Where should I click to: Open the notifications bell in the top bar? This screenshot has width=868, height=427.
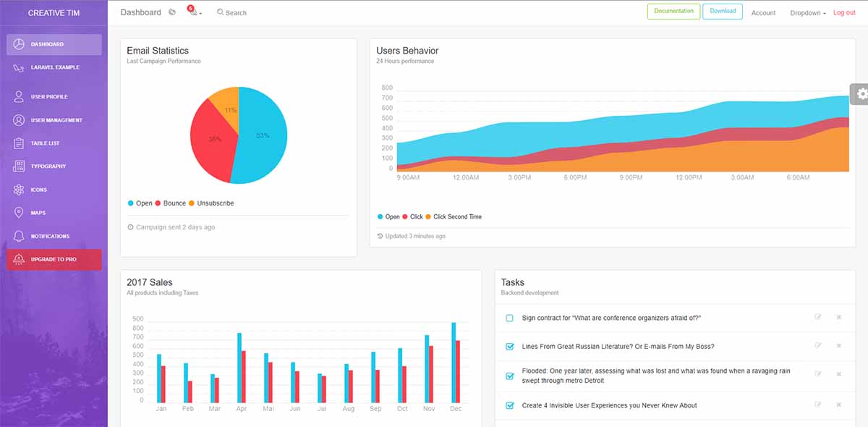(190, 12)
